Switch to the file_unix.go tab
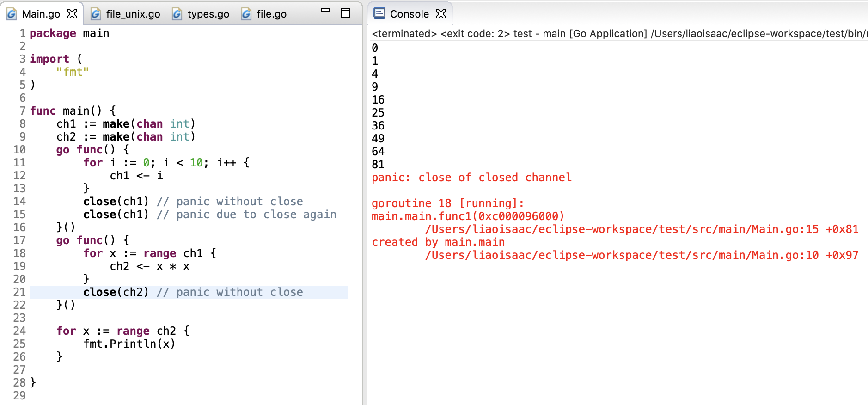The image size is (868, 405). [133, 14]
